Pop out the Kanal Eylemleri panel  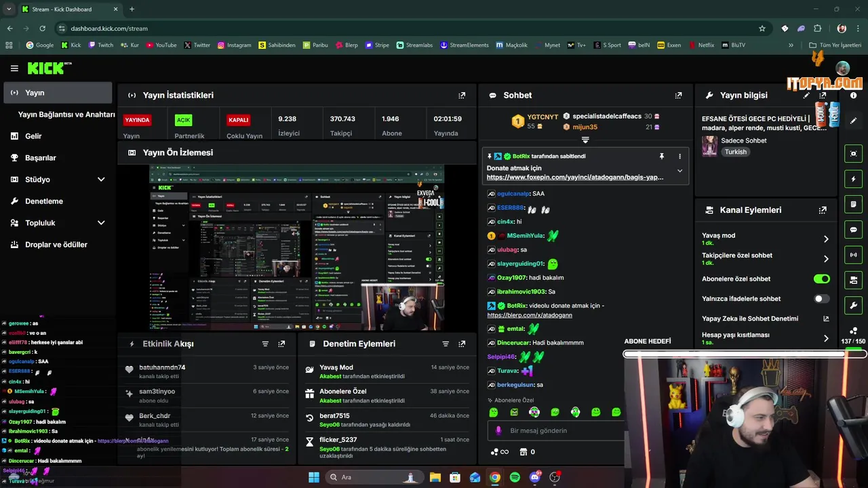(x=823, y=210)
